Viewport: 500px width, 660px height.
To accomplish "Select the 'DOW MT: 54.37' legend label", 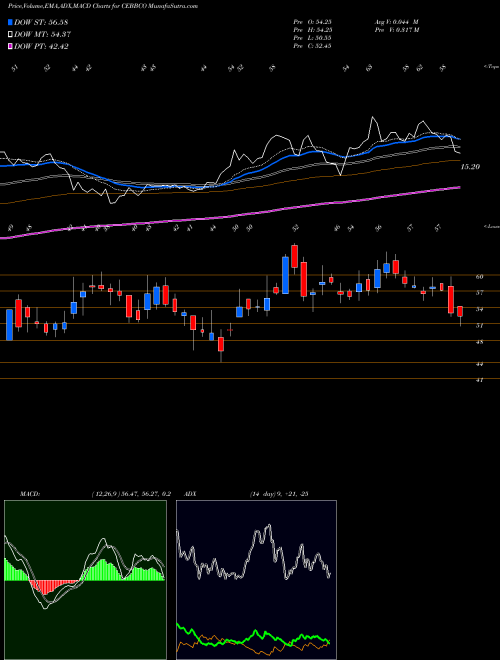I will tap(42, 35).
